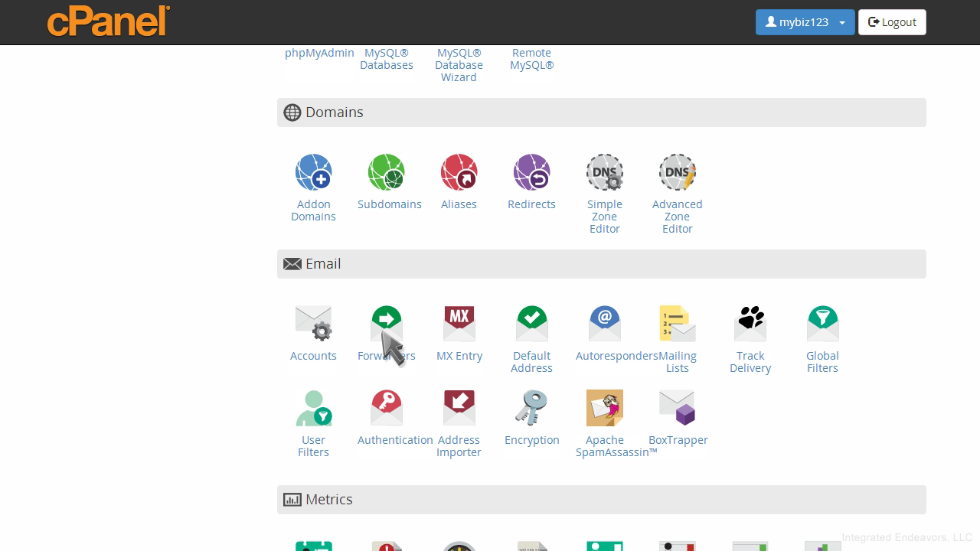The height and width of the screenshot is (551, 980).
Task: Click the phpMyAdmin link
Action: 319,53
